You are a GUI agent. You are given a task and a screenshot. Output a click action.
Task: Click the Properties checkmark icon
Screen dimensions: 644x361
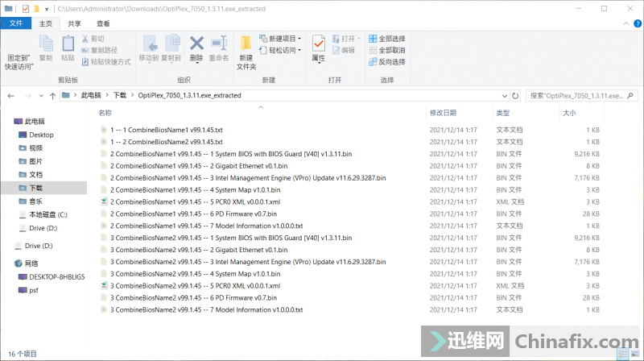(x=318, y=44)
